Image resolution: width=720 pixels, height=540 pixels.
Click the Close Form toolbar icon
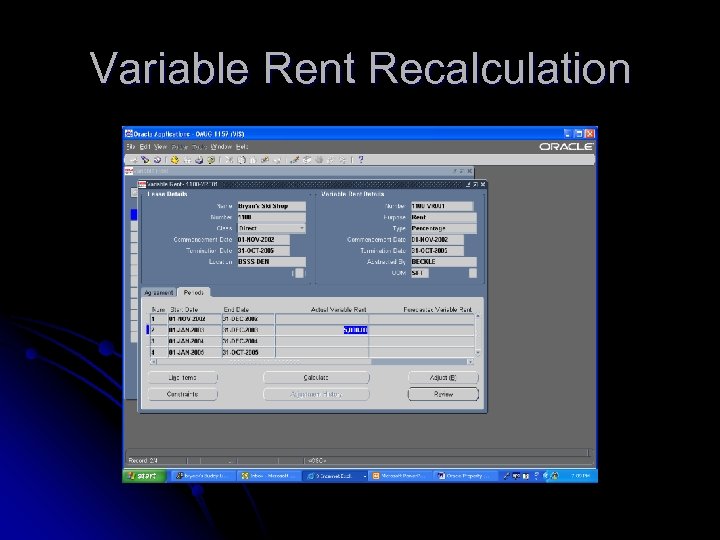[x=210, y=160]
